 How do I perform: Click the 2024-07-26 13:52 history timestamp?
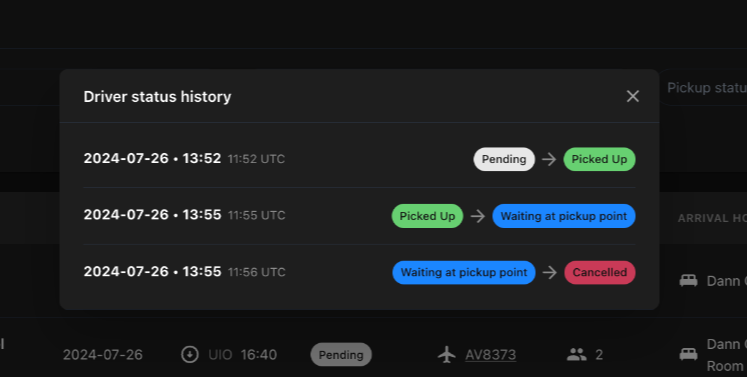click(152, 158)
